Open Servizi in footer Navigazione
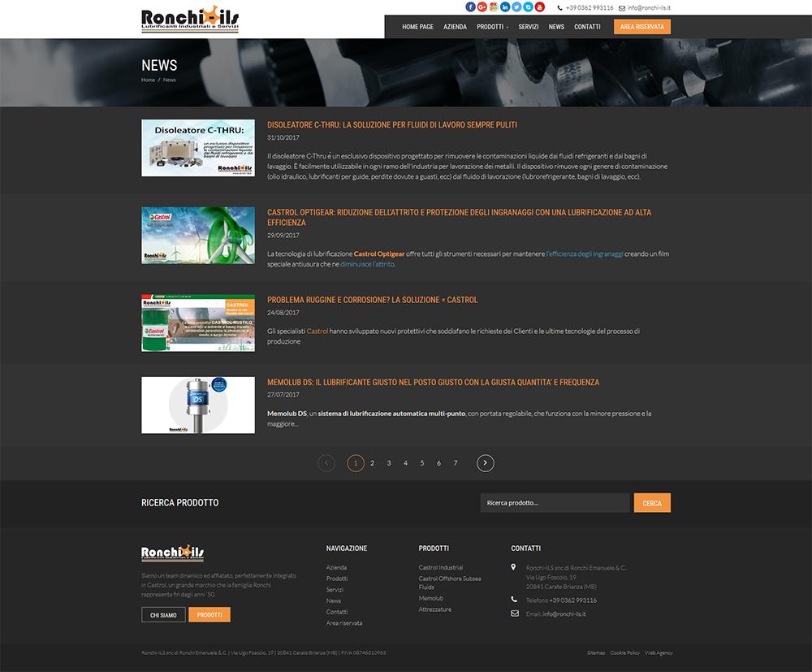812x672 pixels. tap(335, 590)
